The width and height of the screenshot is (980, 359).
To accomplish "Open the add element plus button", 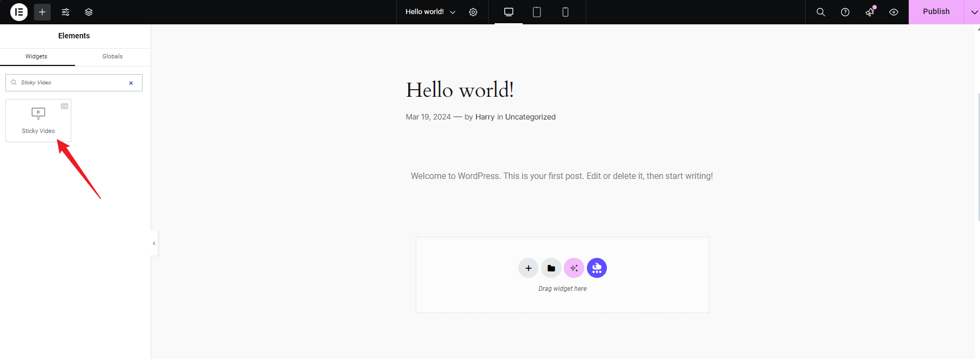I will click(x=42, y=12).
